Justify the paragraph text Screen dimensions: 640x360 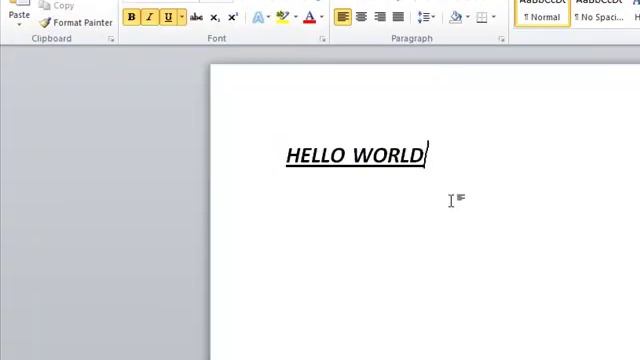coord(398,17)
